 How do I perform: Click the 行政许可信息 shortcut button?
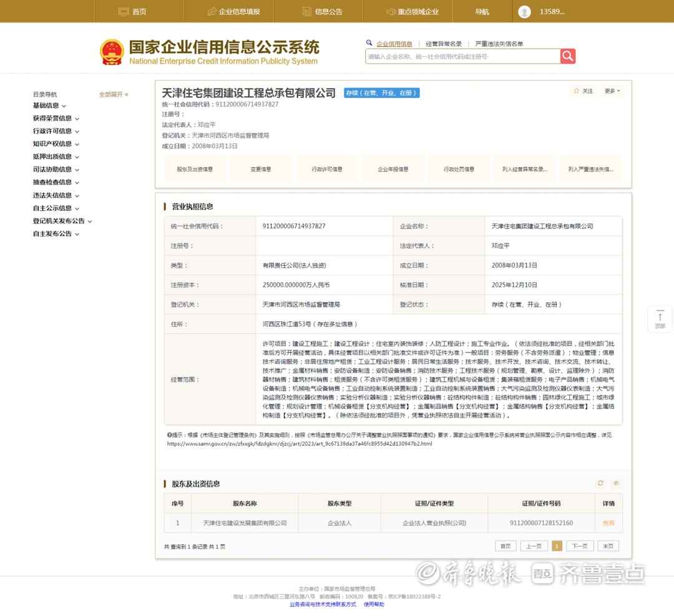point(327,169)
